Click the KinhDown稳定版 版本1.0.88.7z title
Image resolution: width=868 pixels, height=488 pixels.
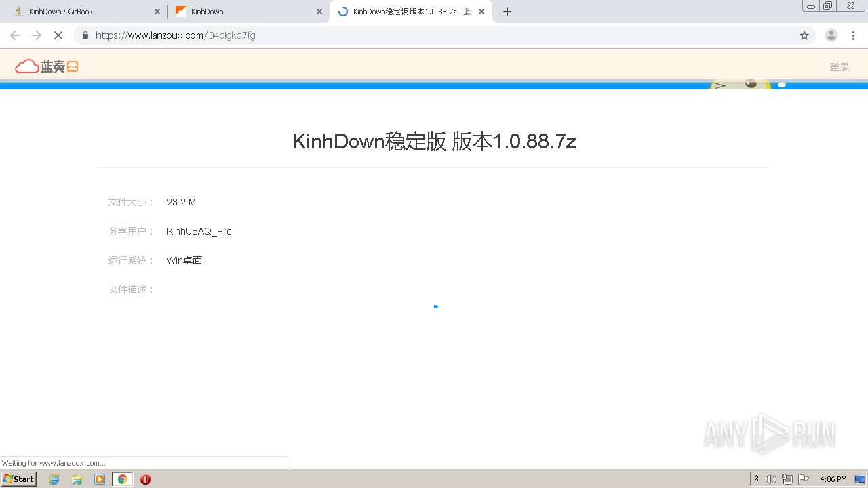pyautogui.click(x=434, y=141)
